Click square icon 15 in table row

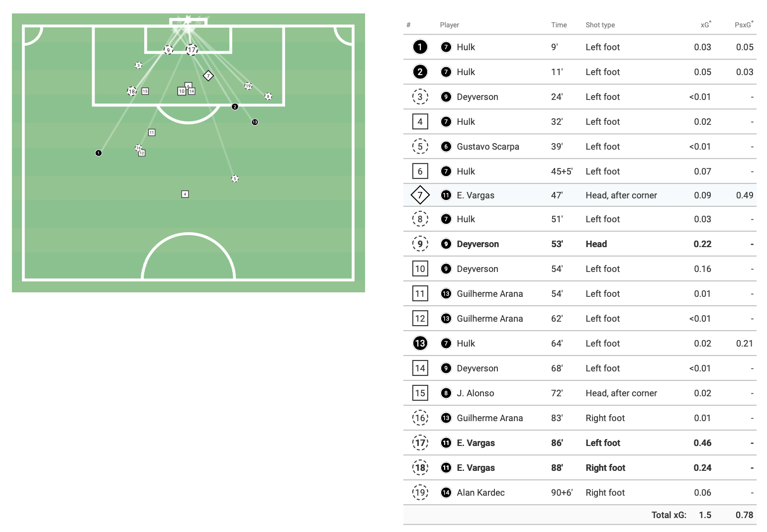[x=420, y=393]
